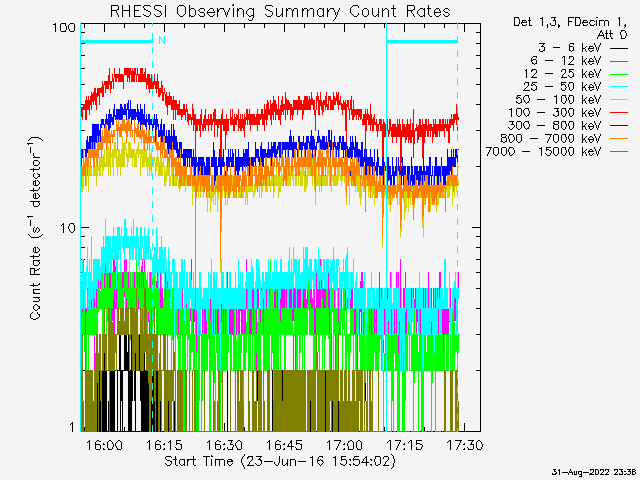Click the '6 - 12 keV' legend label
Image resolution: width=640 pixels, height=480 pixels.
coord(566,61)
